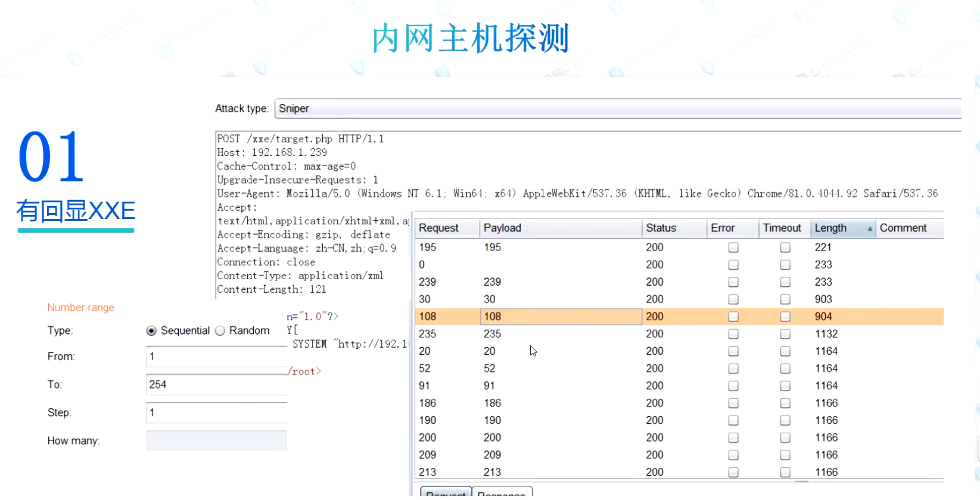Click the Number range heading

point(81,307)
